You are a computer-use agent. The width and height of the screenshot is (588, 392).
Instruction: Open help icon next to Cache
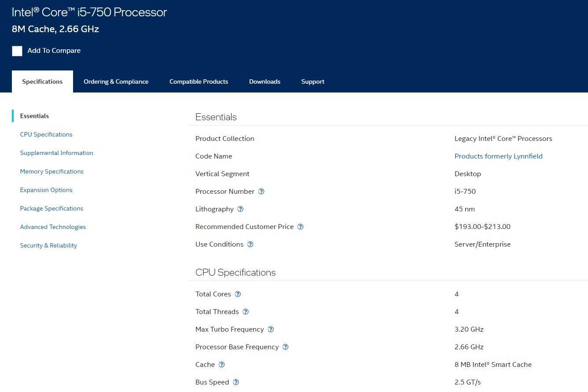221,365
